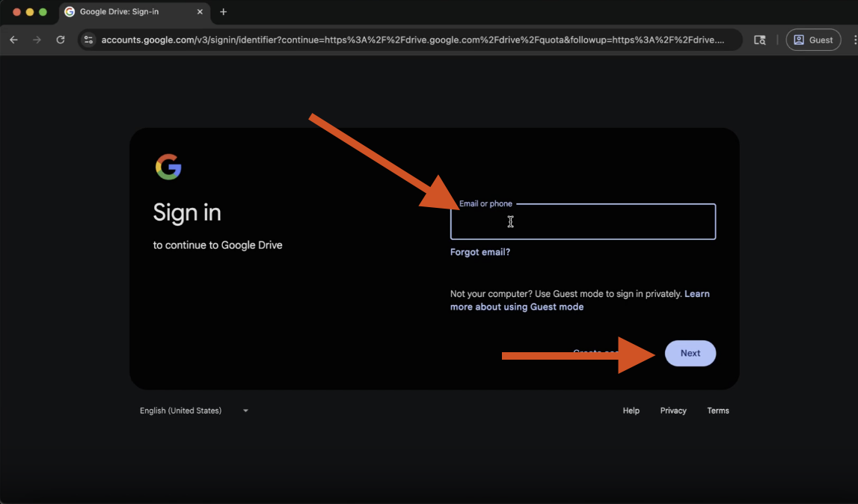Open the Help link
Image resolution: width=858 pixels, height=504 pixels.
[x=631, y=411]
